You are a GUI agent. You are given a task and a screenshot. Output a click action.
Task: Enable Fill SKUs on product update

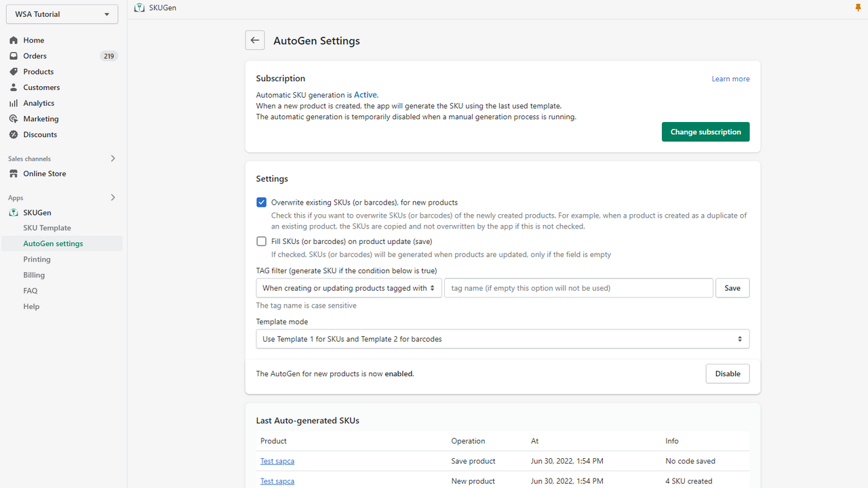pos(261,241)
